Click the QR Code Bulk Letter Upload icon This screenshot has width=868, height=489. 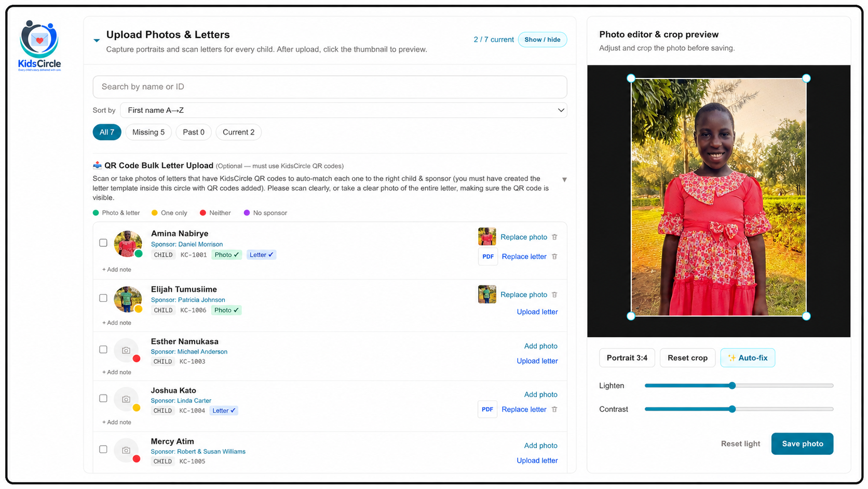pyautogui.click(x=97, y=165)
